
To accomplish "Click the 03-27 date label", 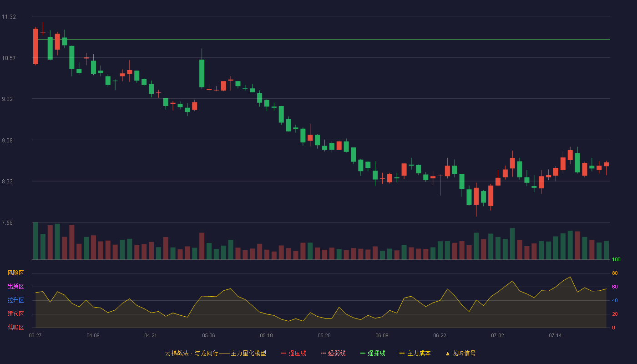I will (x=35, y=335).
